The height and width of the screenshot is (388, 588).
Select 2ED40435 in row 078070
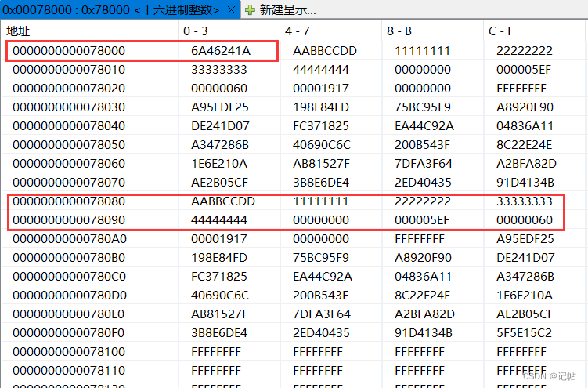pyautogui.click(x=423, y=183)
